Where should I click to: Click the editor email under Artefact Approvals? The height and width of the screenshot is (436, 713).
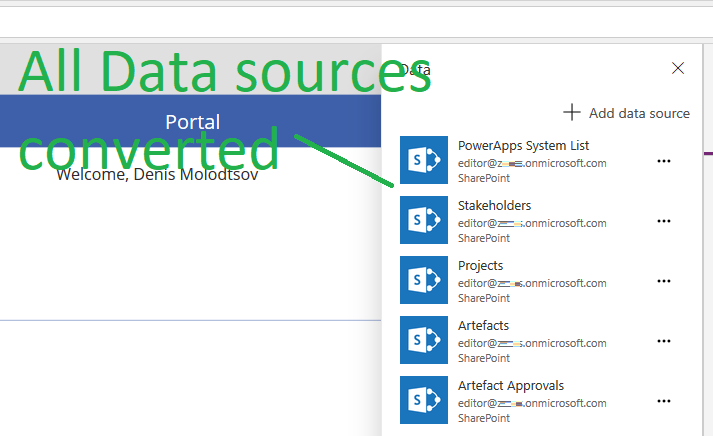[x=532, y=403]
